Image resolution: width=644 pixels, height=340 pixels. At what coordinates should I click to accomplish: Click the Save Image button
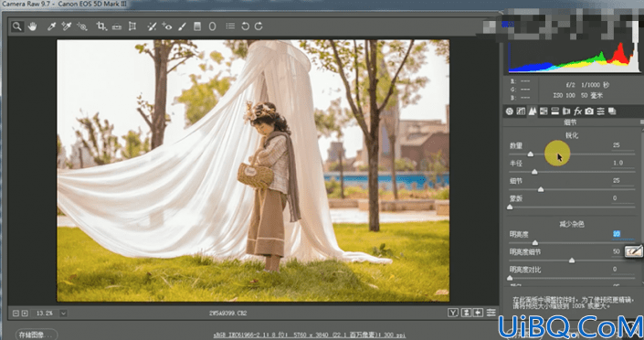pyautogui.click(x=37, y=335)
